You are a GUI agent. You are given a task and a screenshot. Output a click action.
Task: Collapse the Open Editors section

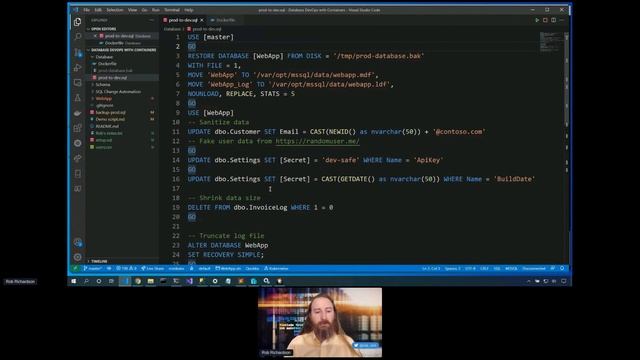click(x=103, y=29)
